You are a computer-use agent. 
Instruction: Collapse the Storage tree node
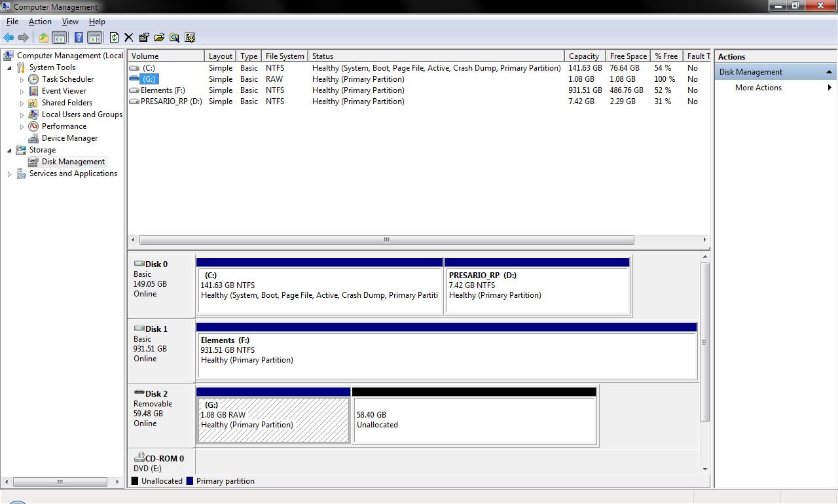[x=9, y=150]
